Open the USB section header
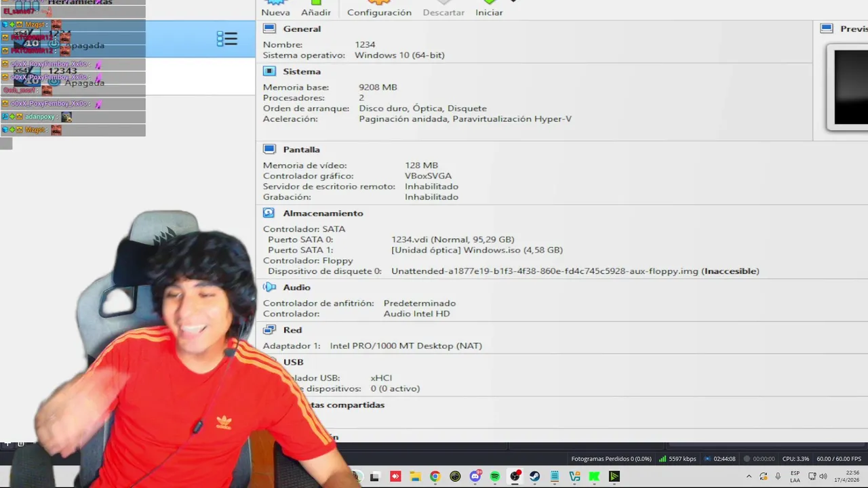This screenshot has height=488, width=868. 293,362
